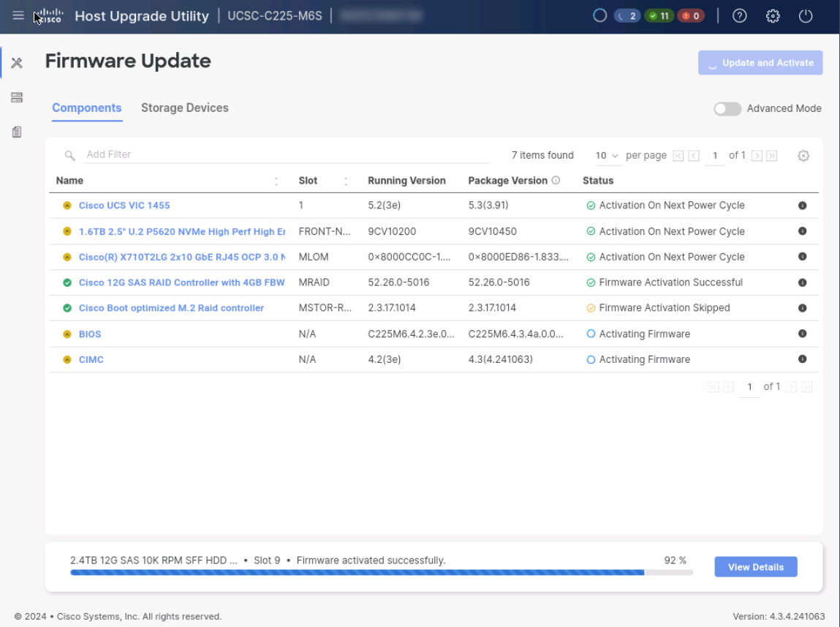The width and height of the screenshot is (840, 627).
Task: Switch to the Components tab
Action: pyautogui.click(x=87, y=108)
